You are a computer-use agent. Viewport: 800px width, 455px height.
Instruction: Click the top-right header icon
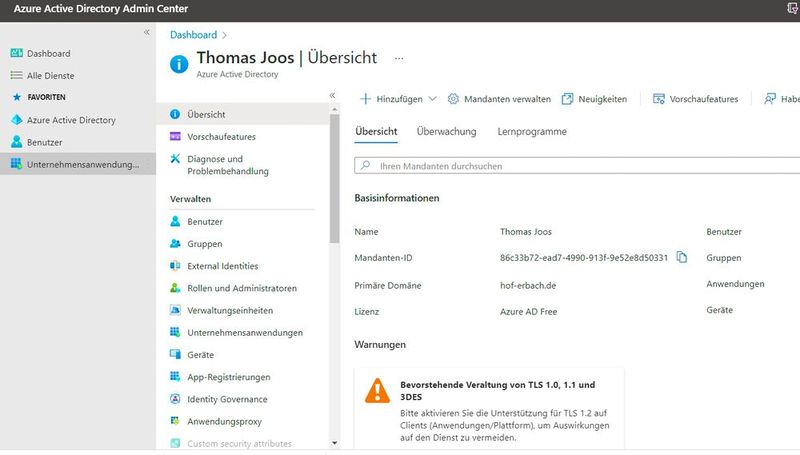793,9
